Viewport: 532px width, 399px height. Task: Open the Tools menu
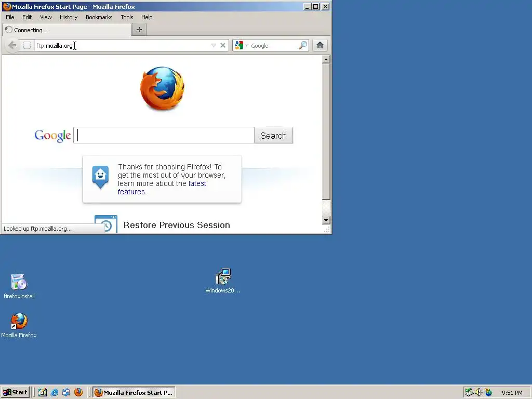127,17
